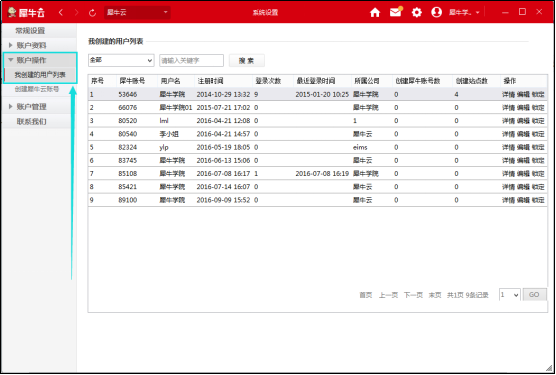Click the window resize grip corner
Image resolution: width=556 pixels, height=375 pixels.
[x=549, y=368]
